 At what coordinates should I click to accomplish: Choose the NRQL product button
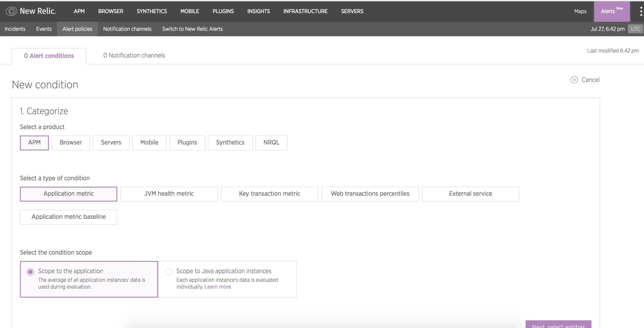[271, 142]
